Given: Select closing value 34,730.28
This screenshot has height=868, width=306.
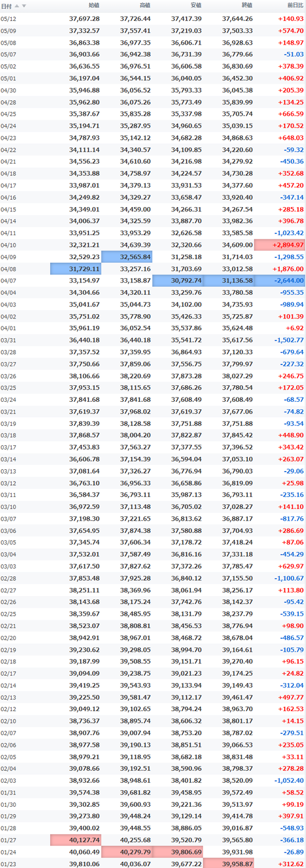Looking at the screenshot, I should pos(237,173).
